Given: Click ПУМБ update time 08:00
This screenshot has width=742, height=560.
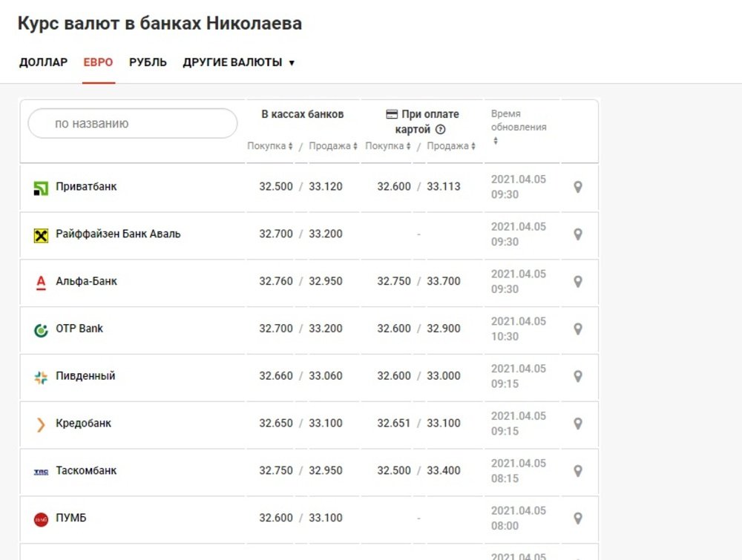Looking at the screenshot, I should point(505,525).
